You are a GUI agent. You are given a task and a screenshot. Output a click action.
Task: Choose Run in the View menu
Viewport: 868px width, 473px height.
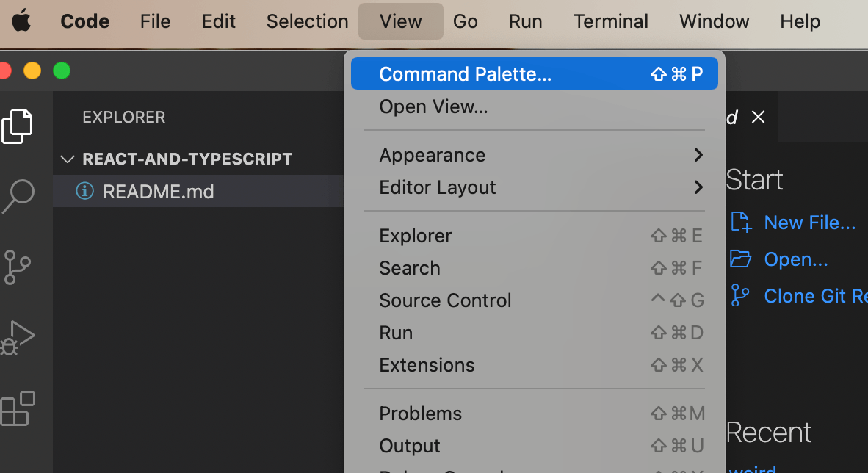[534, 333]
